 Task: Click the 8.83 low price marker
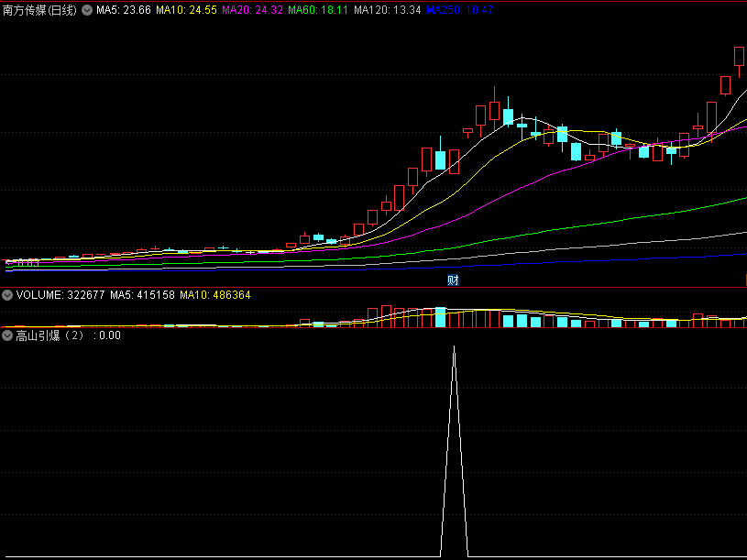(x=23, y=263)
